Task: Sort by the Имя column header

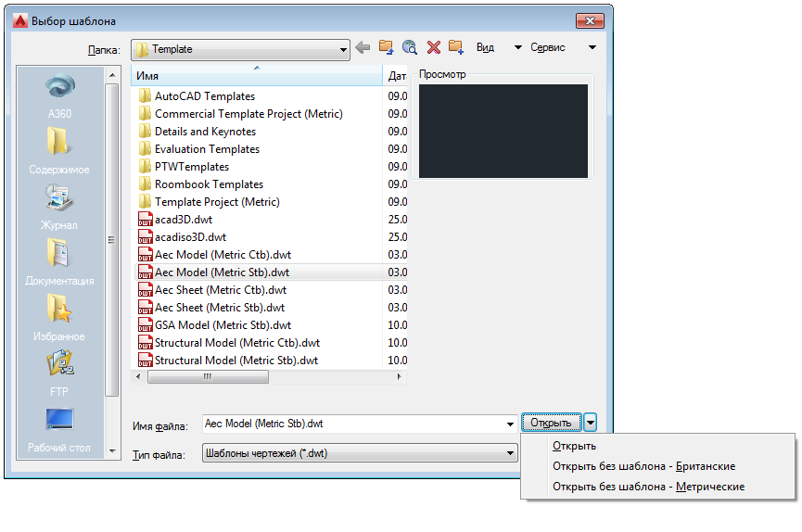Action: 257,76
